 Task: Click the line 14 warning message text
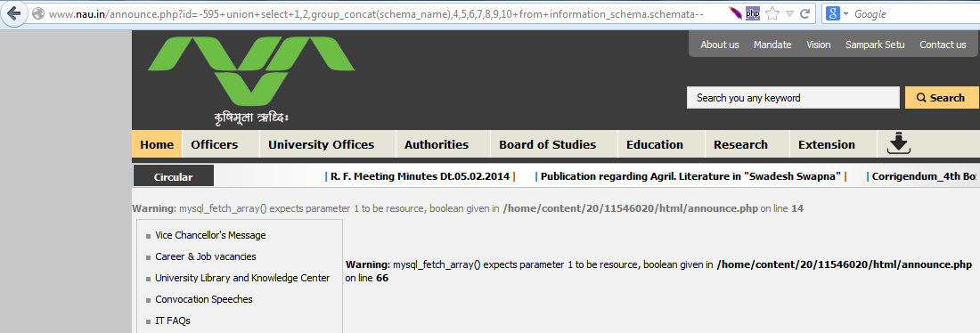tap(468, 208)
